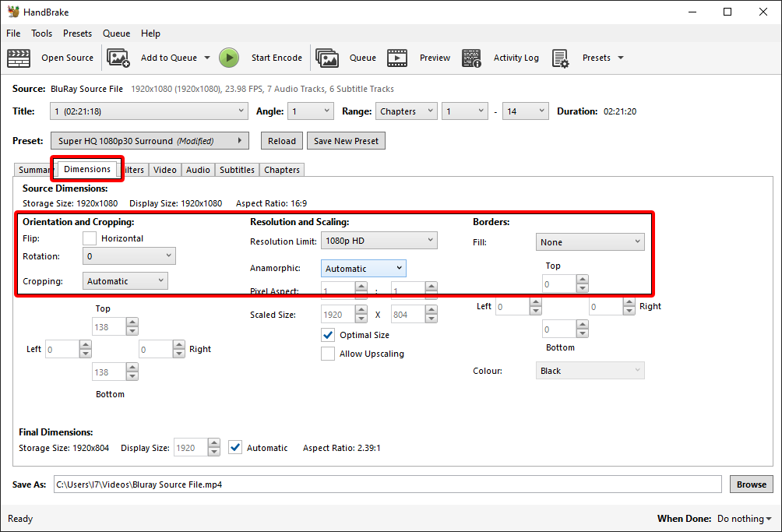
Task: Open the Queue stacked images icon
Action: pos(327,58)
